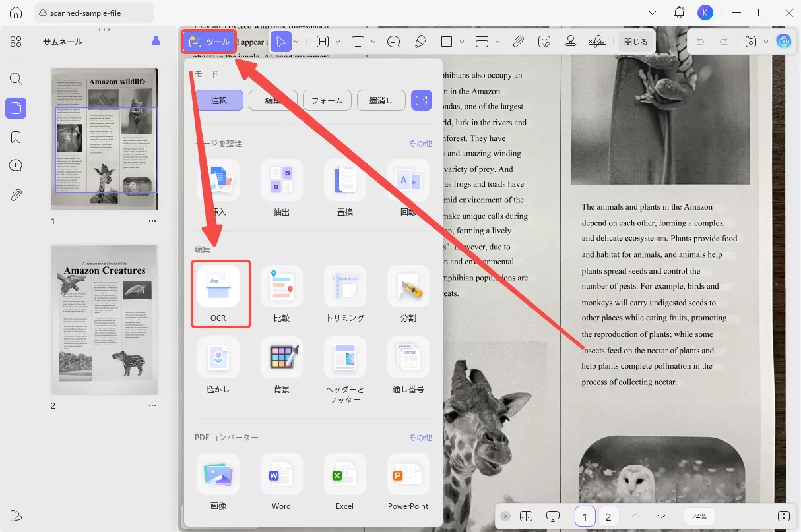Expand the select tool dropdown arrow
This screenshot has width=801, height=532.
[297, 42]
